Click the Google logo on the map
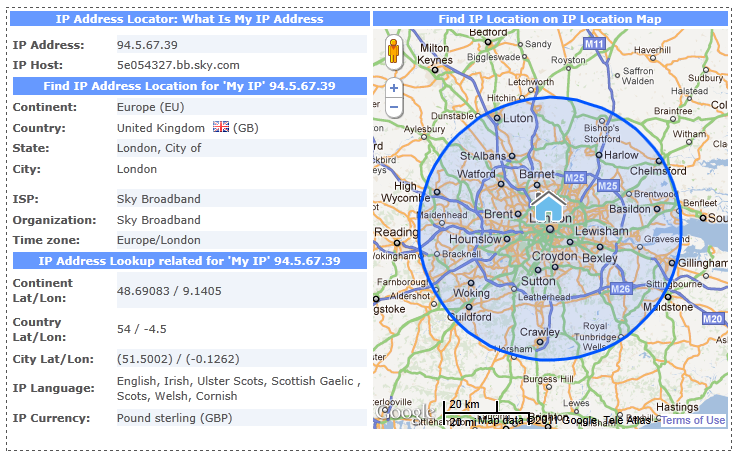This screenshot has height=457, width=739. pyautogui.click(x=405, y=411)
